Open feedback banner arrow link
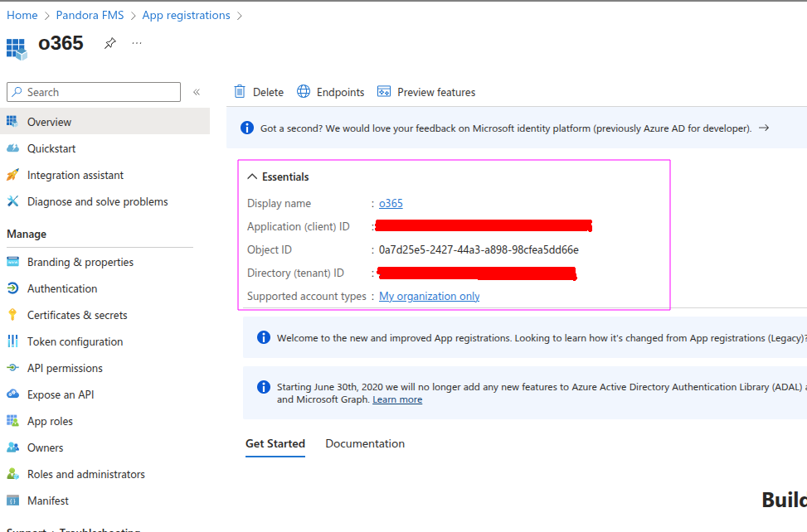 764,128
